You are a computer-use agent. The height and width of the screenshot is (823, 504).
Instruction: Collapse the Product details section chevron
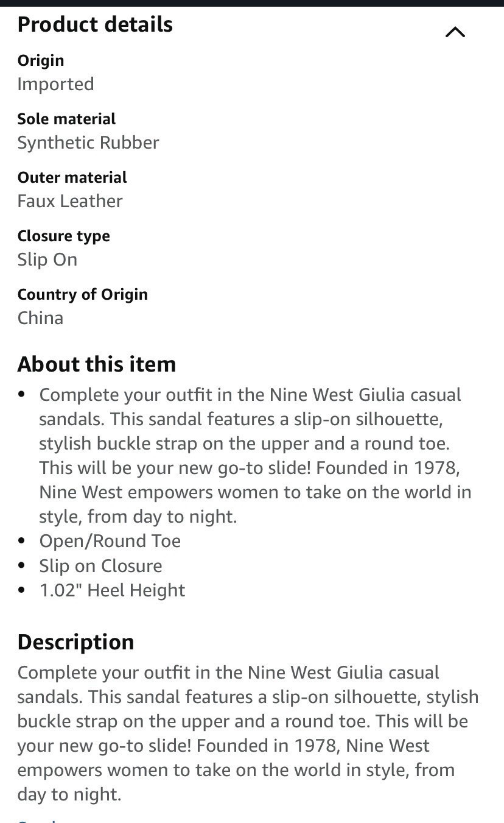click(x=455, y=32)
